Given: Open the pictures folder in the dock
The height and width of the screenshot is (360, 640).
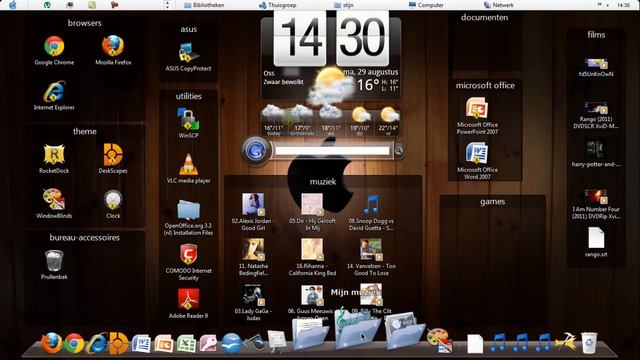Looking at the screenshot, I should pos(404,332).
